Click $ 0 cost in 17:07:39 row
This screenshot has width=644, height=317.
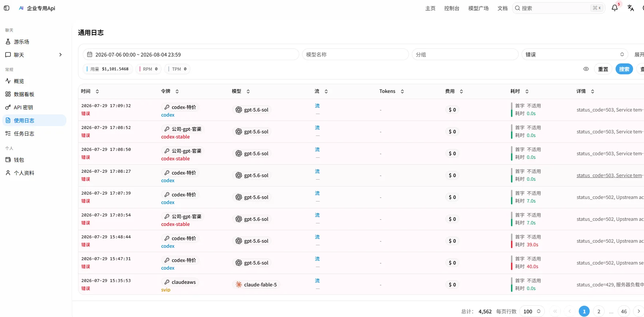click(x=452, y=197)
